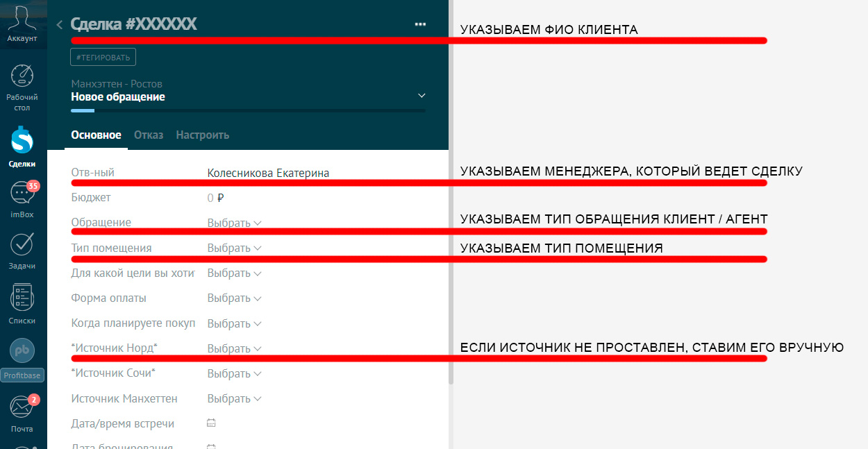Click responsible manager Колесникова Екатерина
The image size is (868, 449).
pos(268,173)
